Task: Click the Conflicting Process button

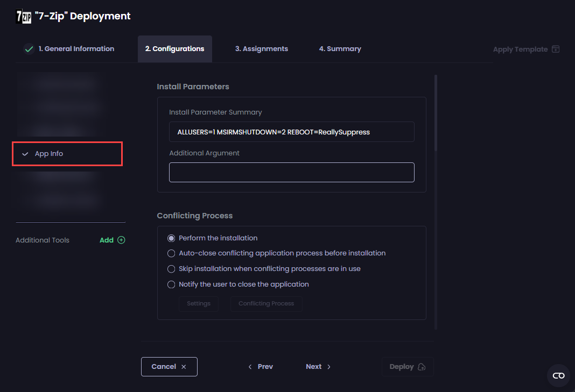Action: (266, 304)
